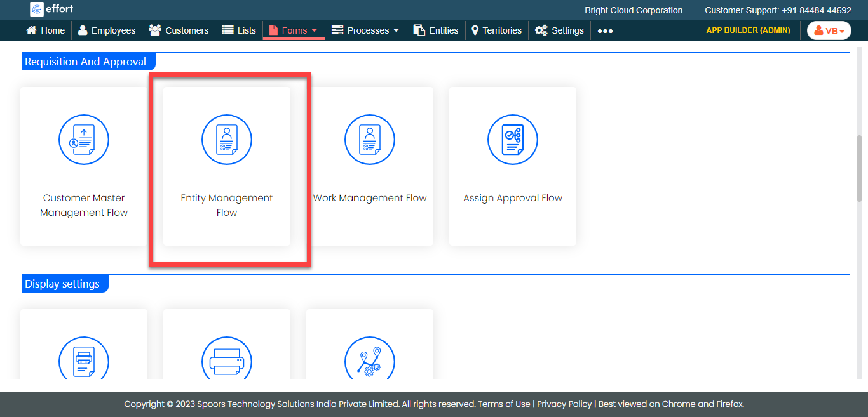Open the Terms of Use link
Viewport: 868px width, 417px height.
tap(504, 404)
